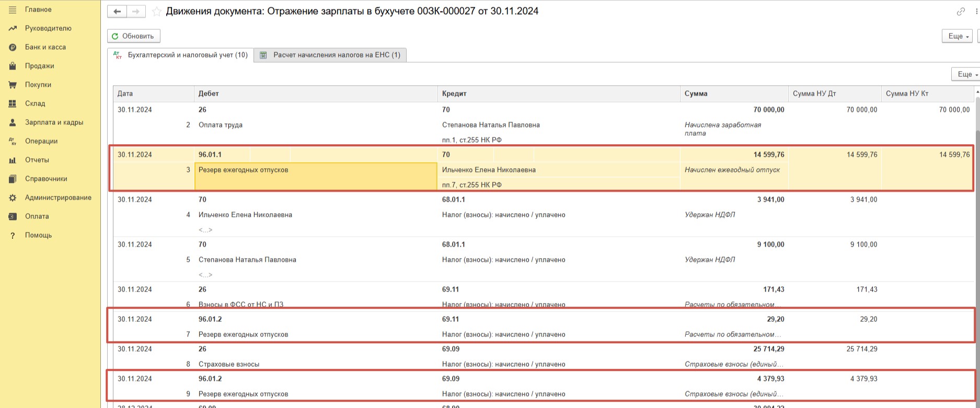Add document to favorites with star icon
980x408 pixels.
coord(156,11)
